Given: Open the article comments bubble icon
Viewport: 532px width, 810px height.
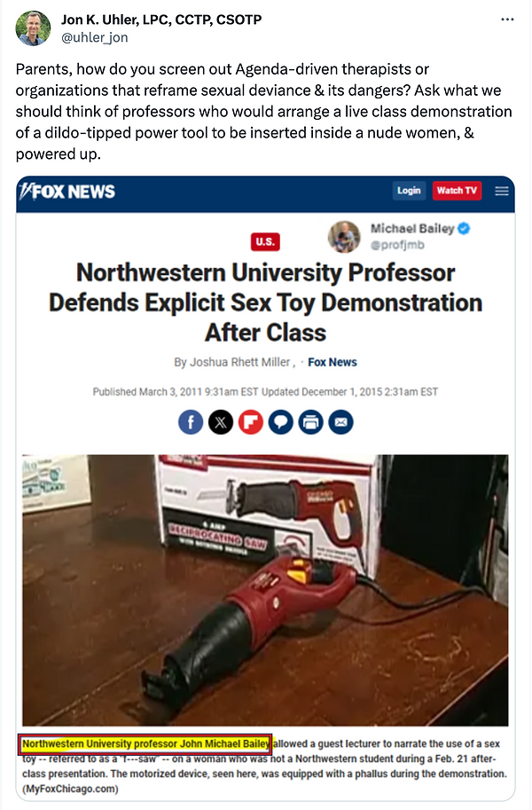Looking at the screenshot, I should click(x=280, y=422).
